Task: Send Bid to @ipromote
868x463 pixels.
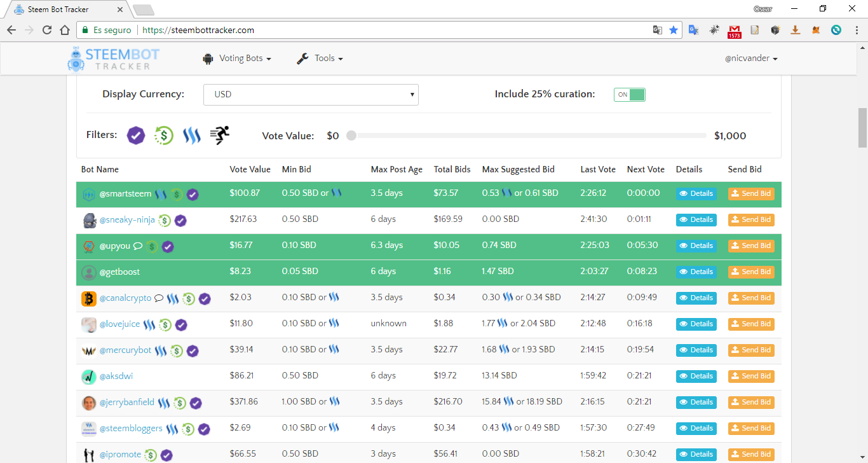Action: (751, 455)
